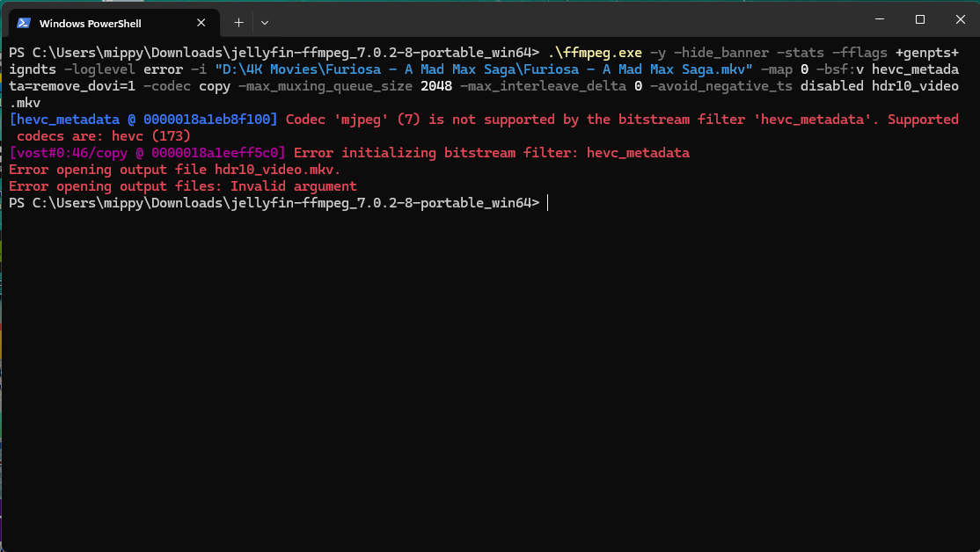Close the terminal window
Viewport: 980px width, 552px height.
pos(960,19)
